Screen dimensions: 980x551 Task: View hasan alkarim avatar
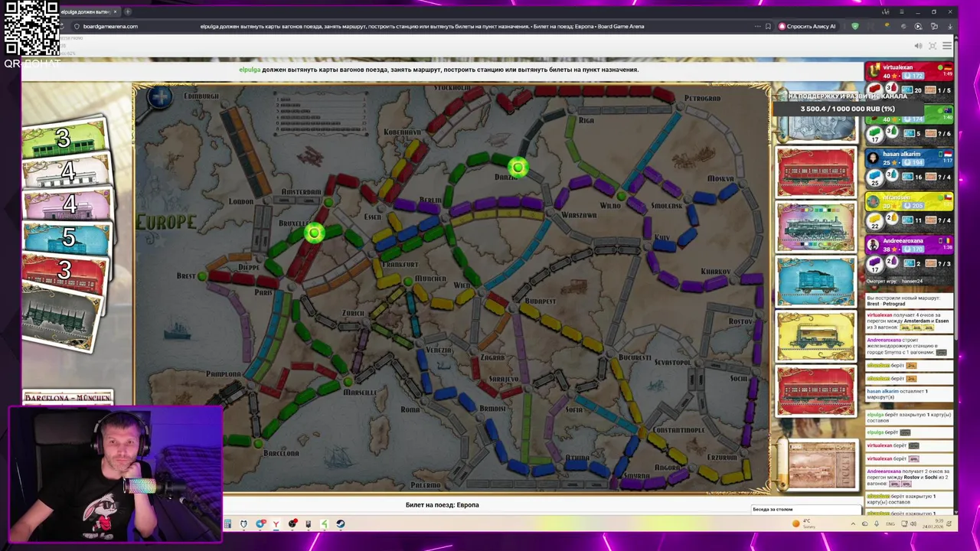(x=874, y=158)
